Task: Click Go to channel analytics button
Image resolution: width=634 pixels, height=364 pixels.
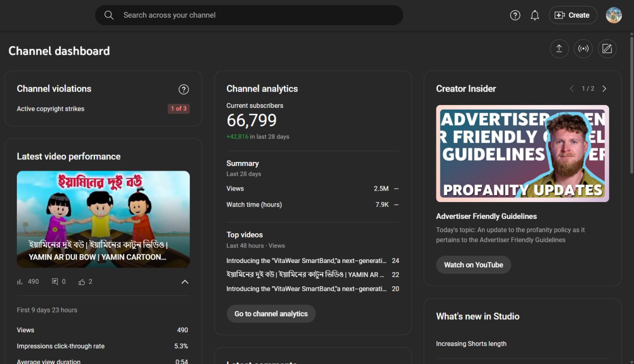Action: pyautogui.click(x=271, y=313)
